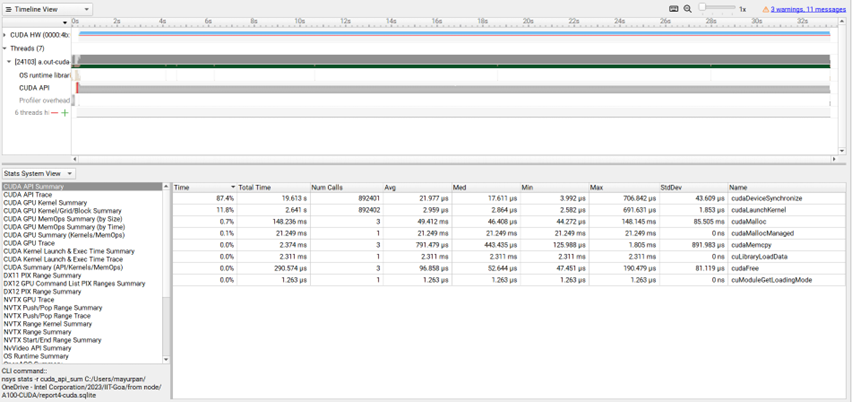
Task: Click the orange warning triangle icon
Action: 765,8
